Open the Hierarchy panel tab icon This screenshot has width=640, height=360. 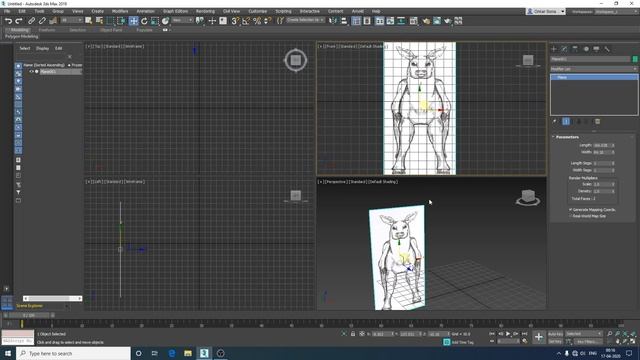point(575,49)
